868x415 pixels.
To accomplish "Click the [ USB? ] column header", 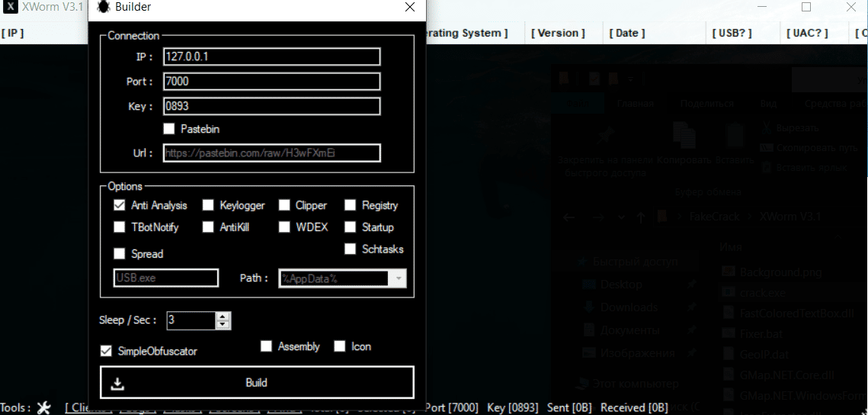I will click(x=732, y=33).
